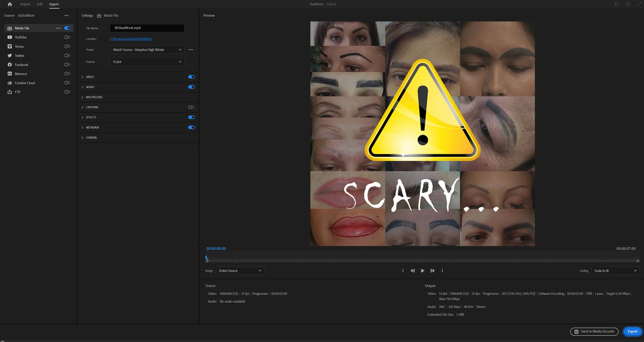The width and height of the screenshot is (644, 342).
Task: Open preset options ellipsis menu
Action: (x=191, y=50)
